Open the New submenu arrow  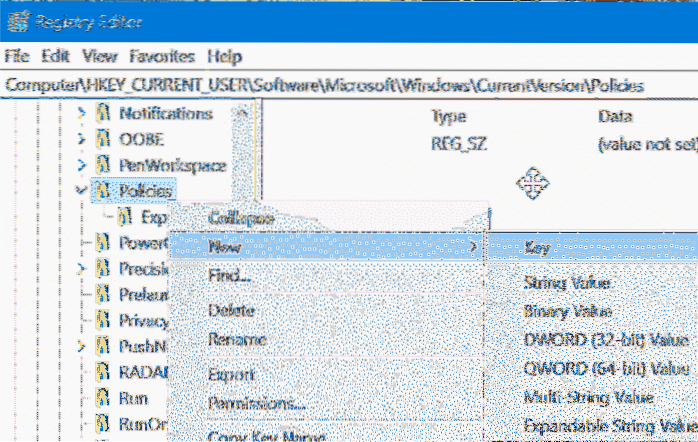click(x=474, y=246)
